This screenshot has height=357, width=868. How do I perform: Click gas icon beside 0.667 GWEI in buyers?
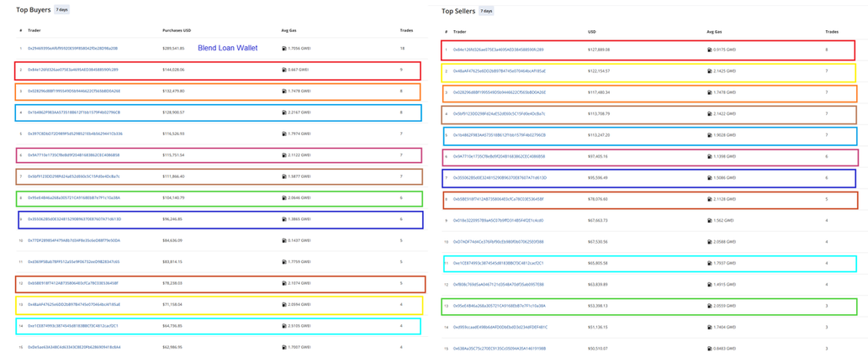pos(284,70)
